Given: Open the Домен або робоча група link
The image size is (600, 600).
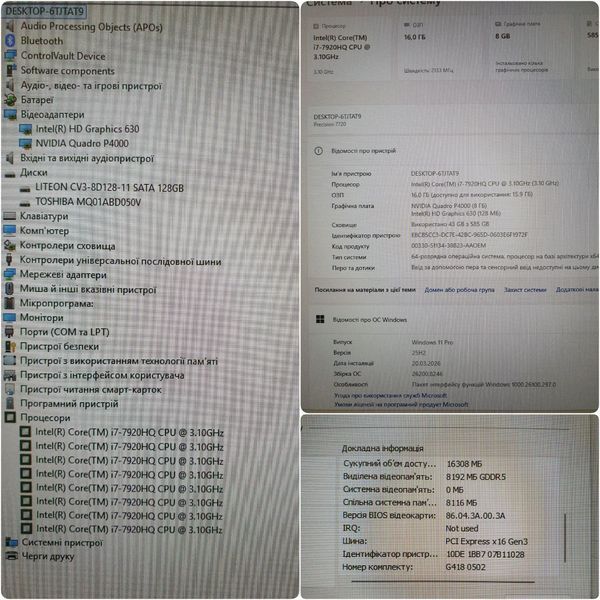Looking at the screenshot, I should click(459, 290).
